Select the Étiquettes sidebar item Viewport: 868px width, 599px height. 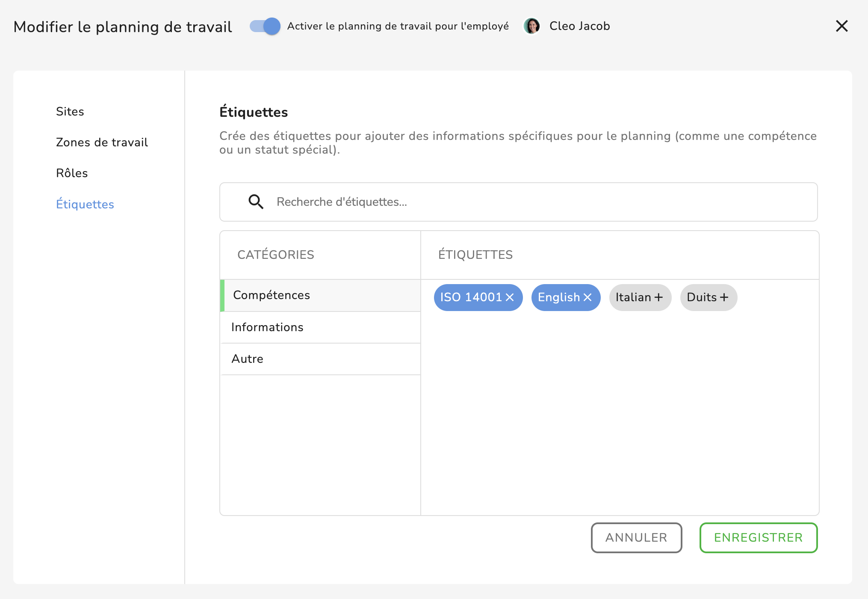tap(85, 205)
